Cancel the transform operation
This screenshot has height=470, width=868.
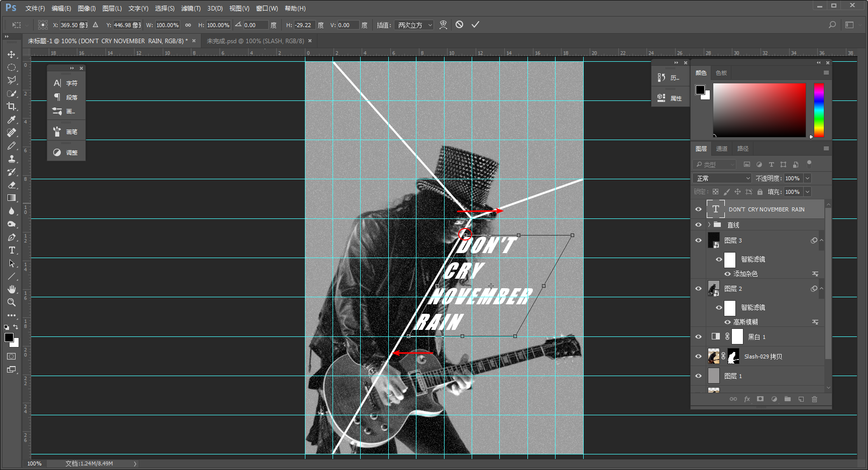click(x=459, y=25)
